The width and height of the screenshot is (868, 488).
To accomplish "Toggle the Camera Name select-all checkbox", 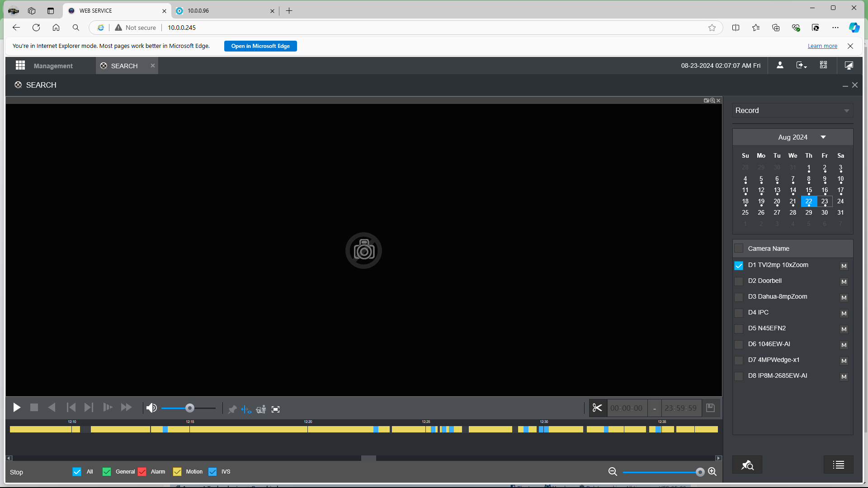I will click(x=739, y=248).
